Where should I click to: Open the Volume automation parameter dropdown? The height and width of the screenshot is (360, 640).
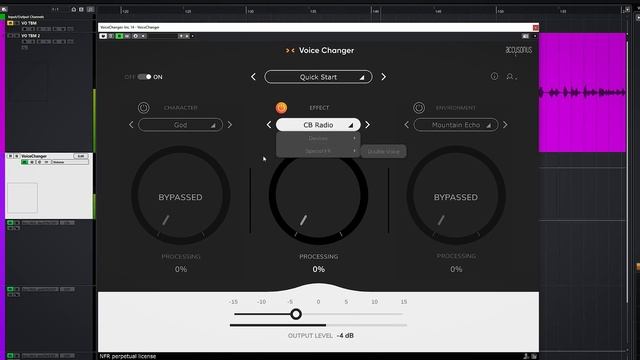pyautogui.click(x=70, y=162)
